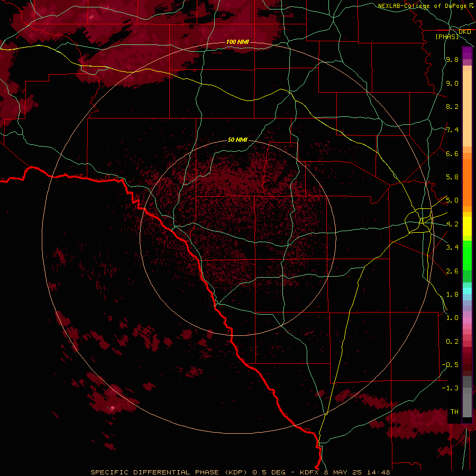Click the 50 NMI range ring label
This screenshot has height=476, width=476.
point(237,140)
